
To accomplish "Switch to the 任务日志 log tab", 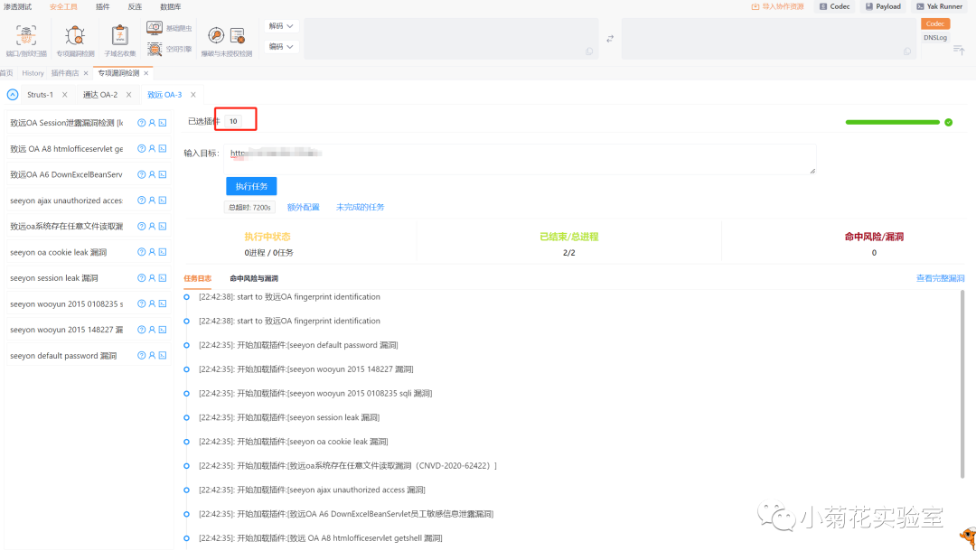I will (x=197, y=278).
